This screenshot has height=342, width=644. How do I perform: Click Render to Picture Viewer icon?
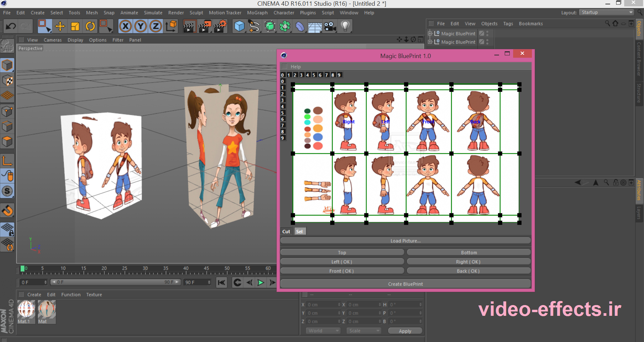pos(205,26)
